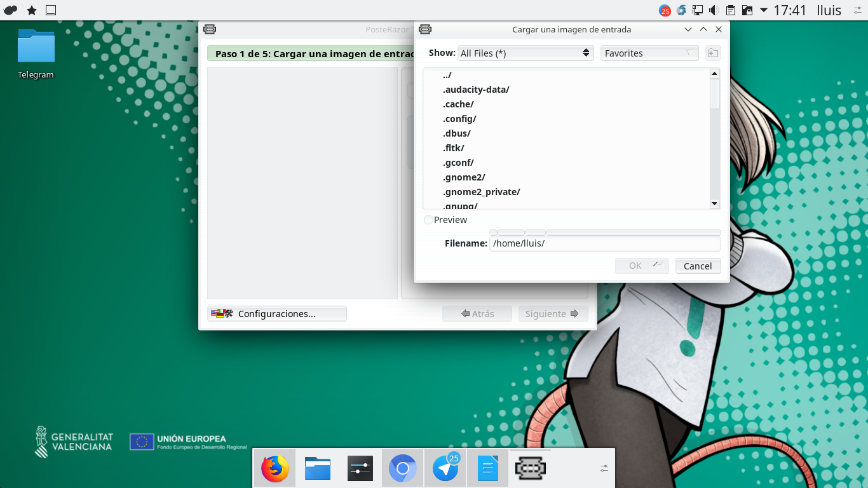This screenshot has width=868, height=488.
Task: Click the Filename input field
Action: [x=605, y=243]
